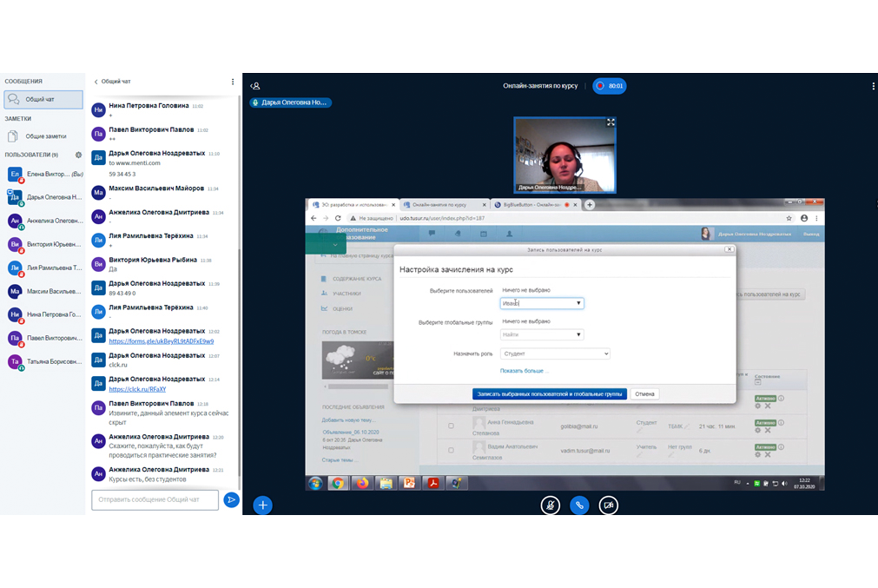The width and height of the screenshot is (878, 588).
Task: Open the Moodle calendar icon in header
Action: tap(483, 234)
